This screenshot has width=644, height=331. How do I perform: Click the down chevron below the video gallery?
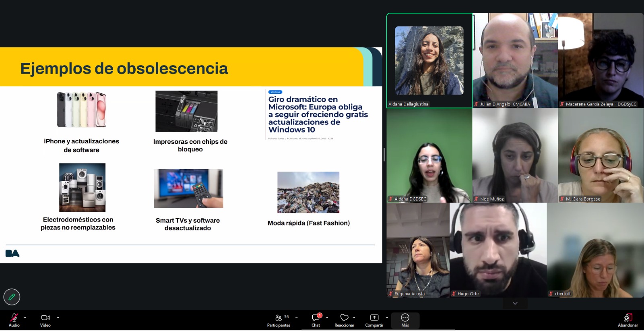pyautogui.click(x=515, y=304)
